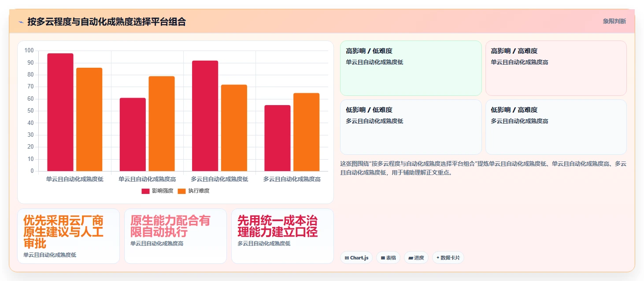
Task: Select the 低影响 / 高难度 quadrant card
Action: [556, 127]
